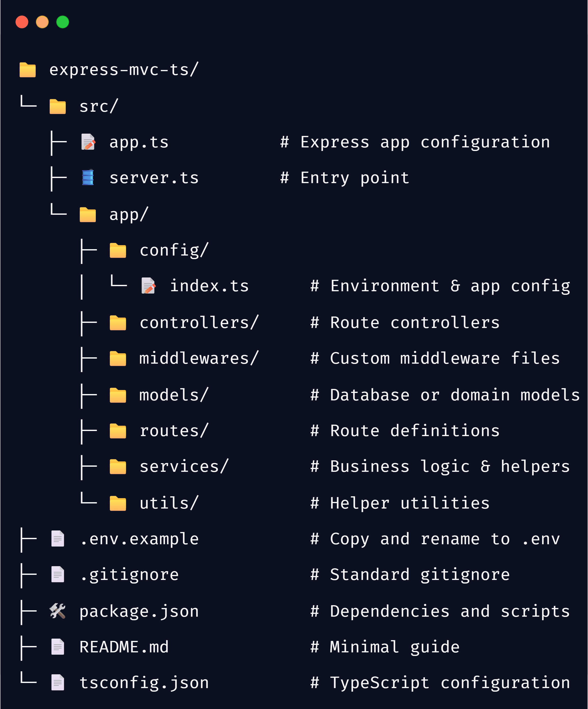The width and height of the screenshot is (588, 709).
Task: Select the routes folder
Action: 117,431
